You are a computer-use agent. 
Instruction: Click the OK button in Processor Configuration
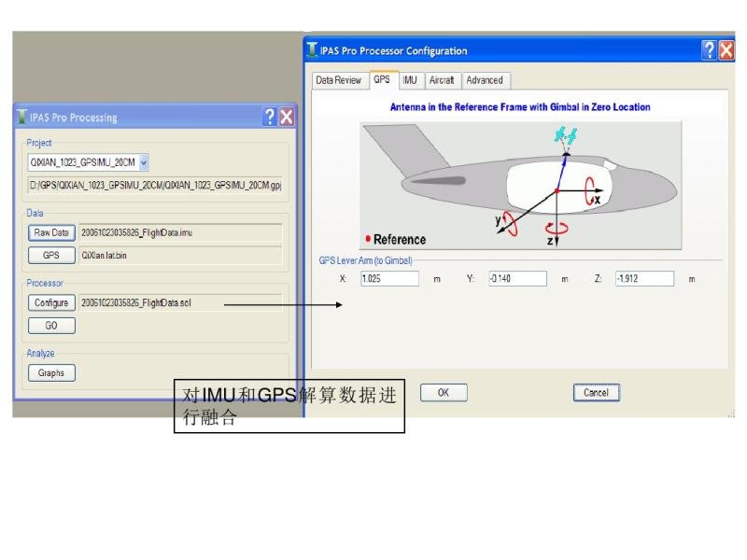[x=444, y=393]
